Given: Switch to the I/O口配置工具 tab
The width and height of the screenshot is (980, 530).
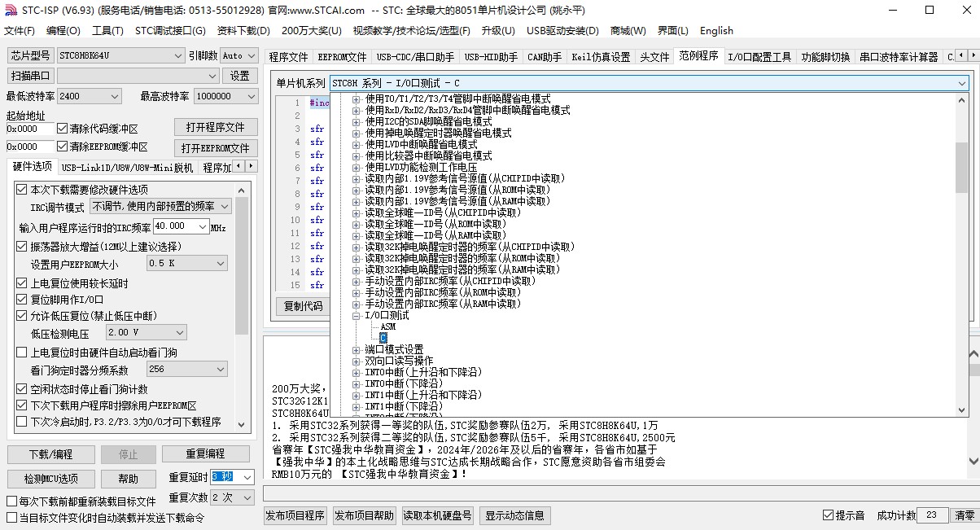Looking at the screenshot, I should point(759,57).
